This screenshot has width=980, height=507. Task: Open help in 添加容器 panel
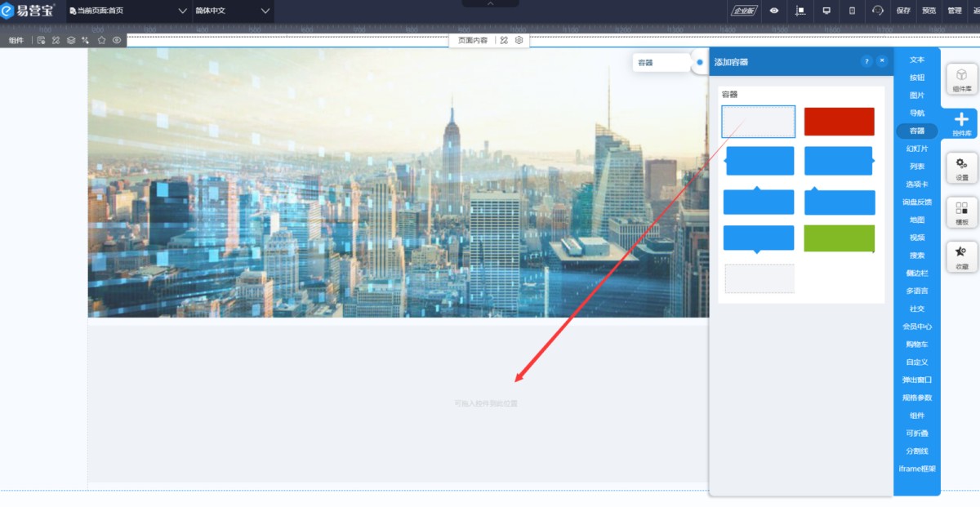[866, 61]
